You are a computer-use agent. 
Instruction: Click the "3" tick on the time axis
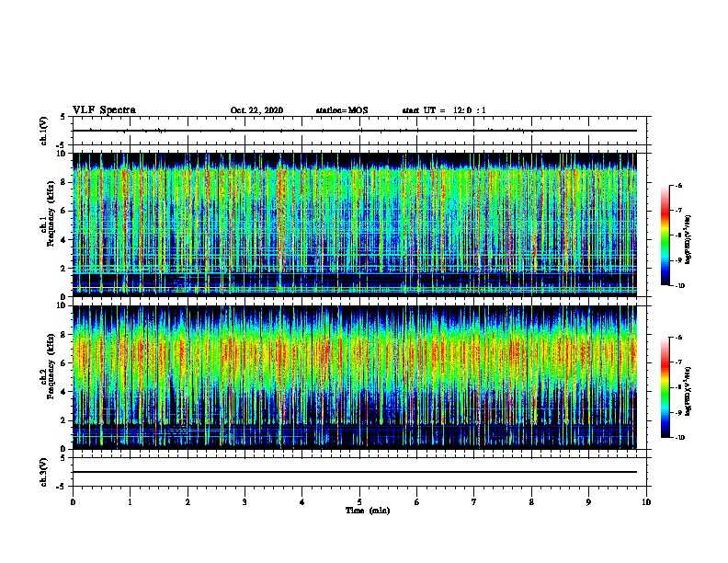(245, 502)
